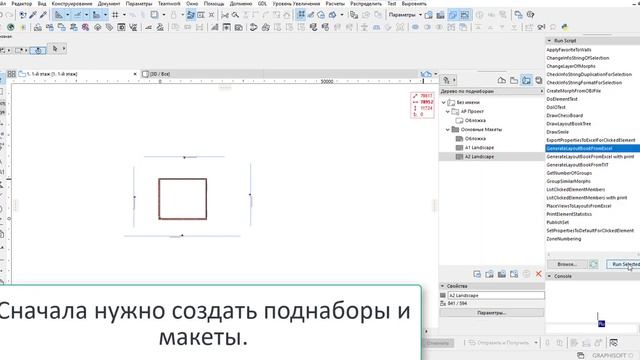Click the refresh icon beside Browse

(x=594, y=264)
